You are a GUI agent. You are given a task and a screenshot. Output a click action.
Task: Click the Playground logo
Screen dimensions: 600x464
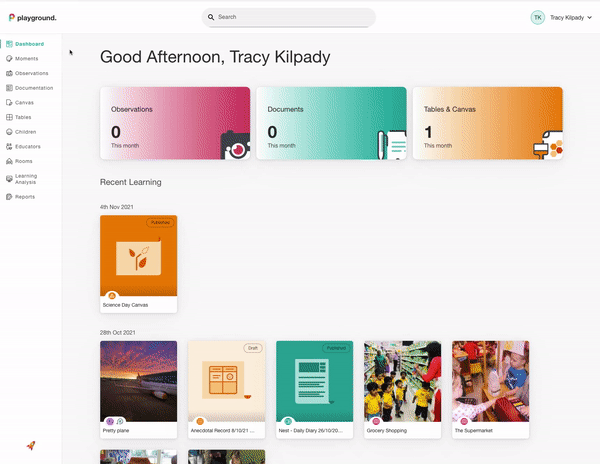click(33, 18)
